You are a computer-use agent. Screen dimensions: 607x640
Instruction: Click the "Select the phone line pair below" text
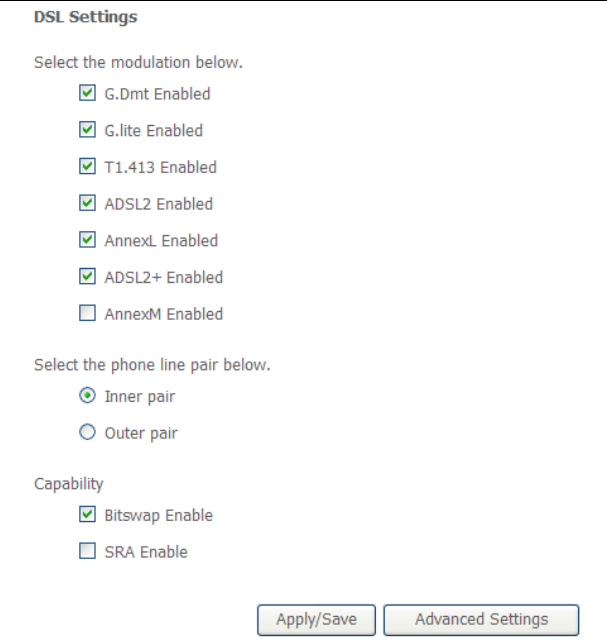152,365
